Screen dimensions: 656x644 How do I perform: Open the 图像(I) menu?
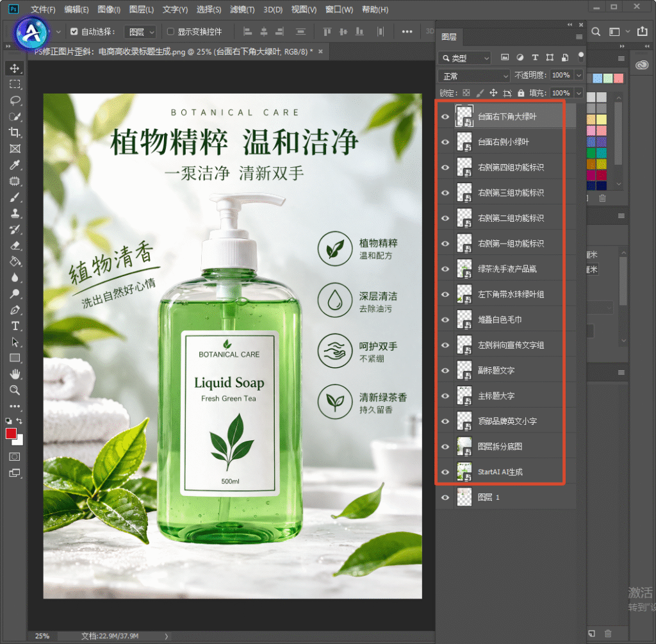(109, 10)
